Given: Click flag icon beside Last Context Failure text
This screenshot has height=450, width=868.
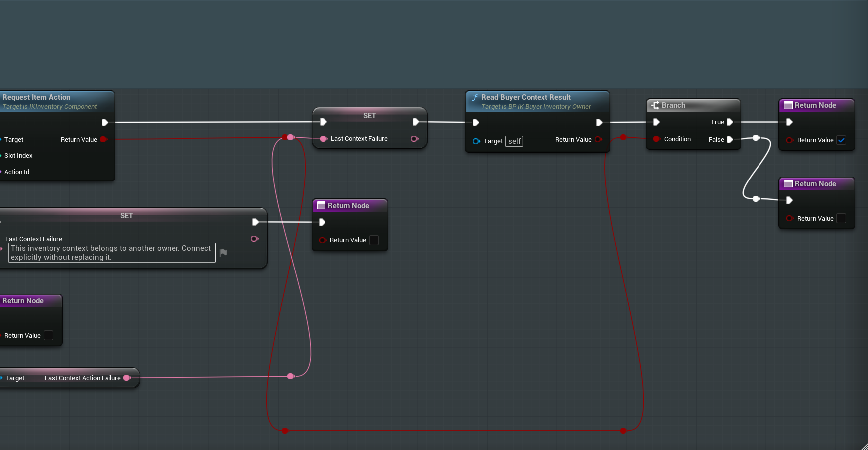Looking at the screenshot, I should (223, 253).
